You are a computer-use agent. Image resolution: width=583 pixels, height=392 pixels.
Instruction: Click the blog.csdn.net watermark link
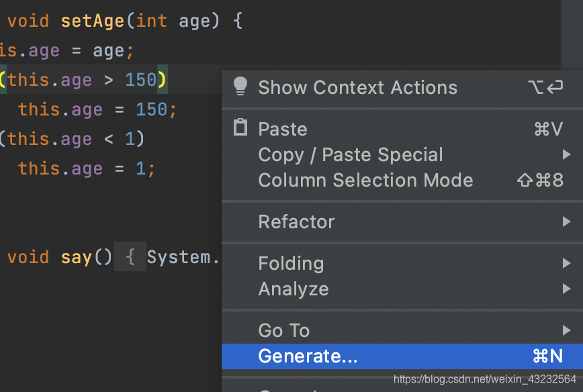[484, 379]
